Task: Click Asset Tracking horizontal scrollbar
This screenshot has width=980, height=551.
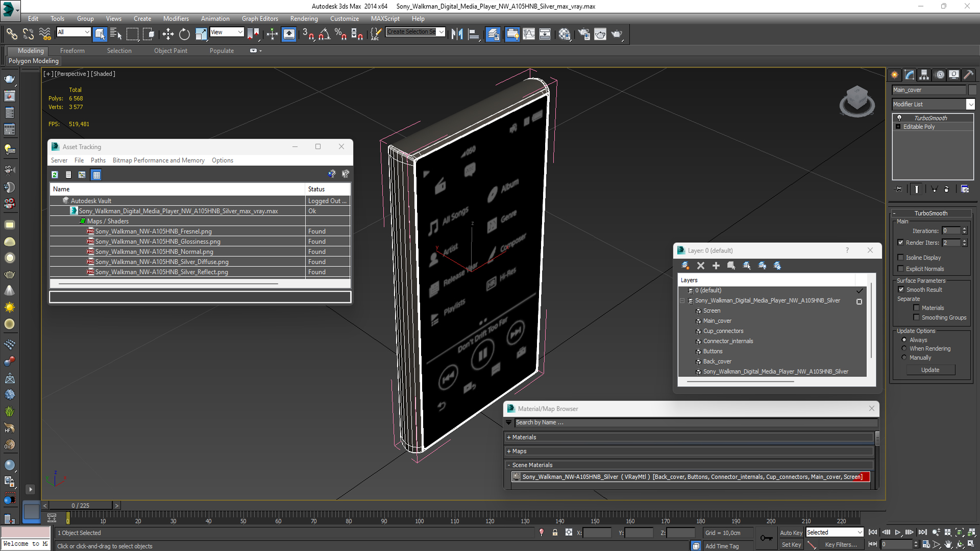Action: point(168,284)
